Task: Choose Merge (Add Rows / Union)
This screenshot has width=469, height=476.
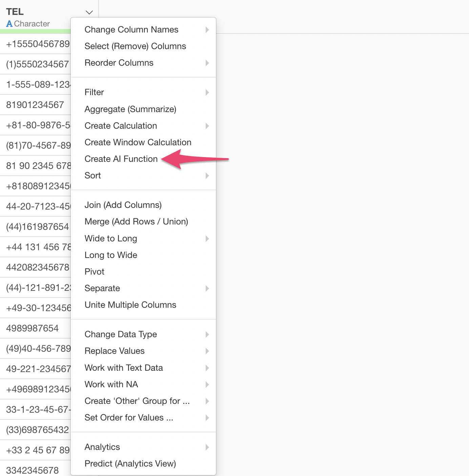Action: (136, 222)
